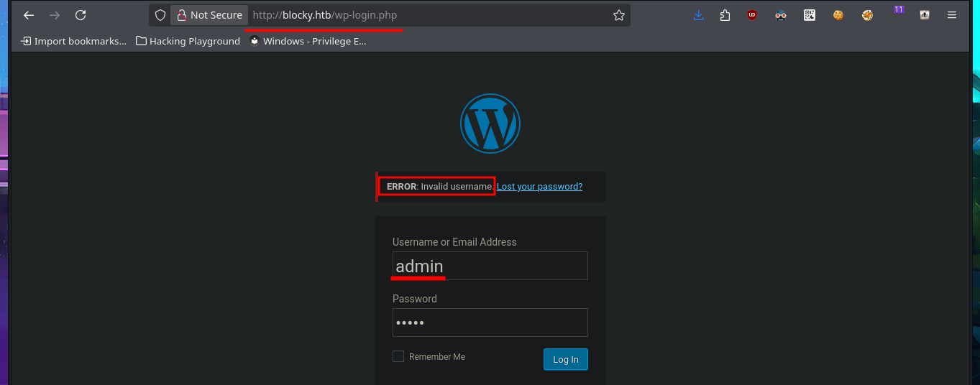Click the cookie extension icon

click(838, 15)
